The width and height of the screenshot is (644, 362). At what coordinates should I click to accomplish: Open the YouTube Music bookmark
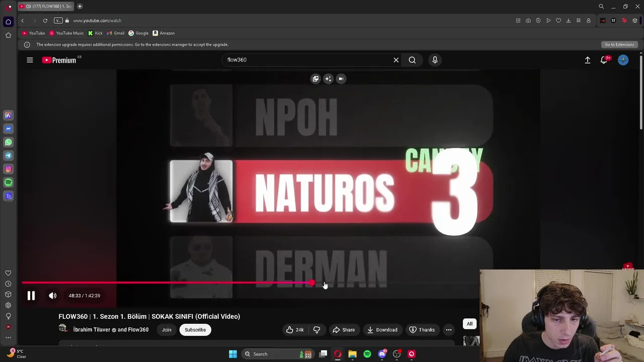(66, 33)
